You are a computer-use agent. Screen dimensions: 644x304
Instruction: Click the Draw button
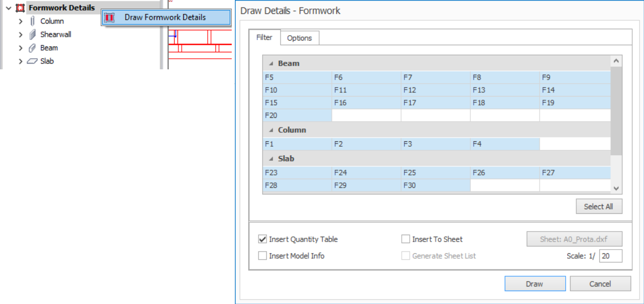click(x=535, y=284)
